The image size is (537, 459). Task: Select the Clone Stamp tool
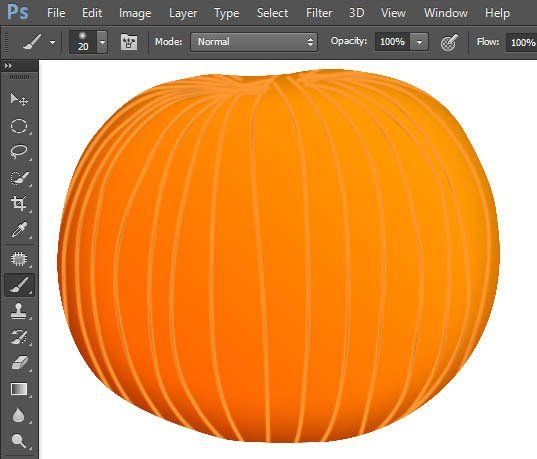click(x=19, y=311)
